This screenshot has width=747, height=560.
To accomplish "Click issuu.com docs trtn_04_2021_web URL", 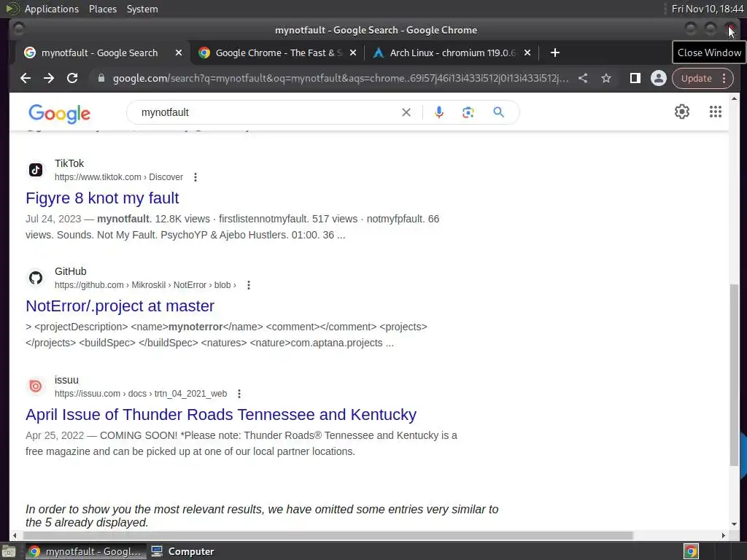I will click(x=141, y=394).
